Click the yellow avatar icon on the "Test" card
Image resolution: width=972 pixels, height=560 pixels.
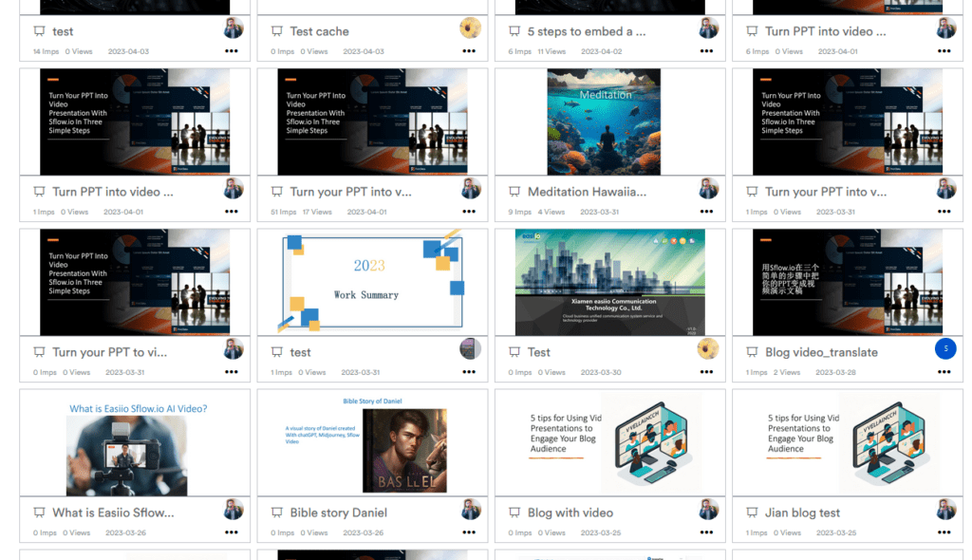click(x=708, y=348)
